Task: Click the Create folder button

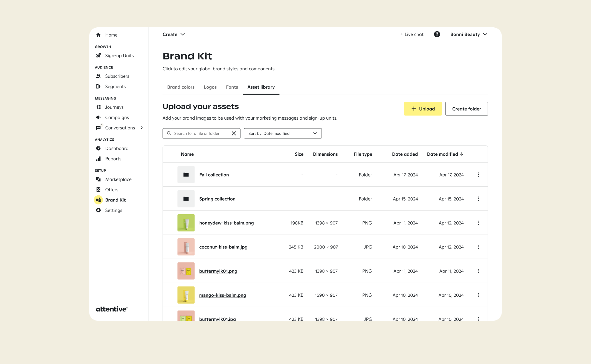Action: coord(466,109)
